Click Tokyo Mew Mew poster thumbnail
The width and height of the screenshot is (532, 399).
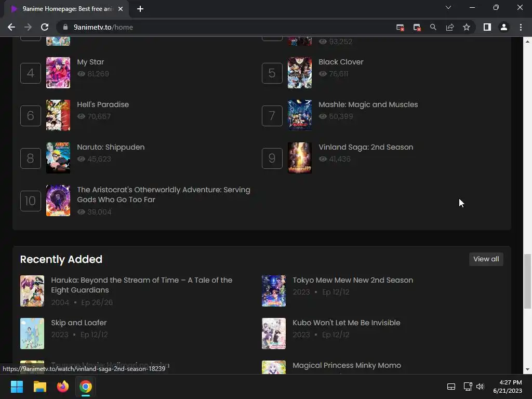[274, 291]
